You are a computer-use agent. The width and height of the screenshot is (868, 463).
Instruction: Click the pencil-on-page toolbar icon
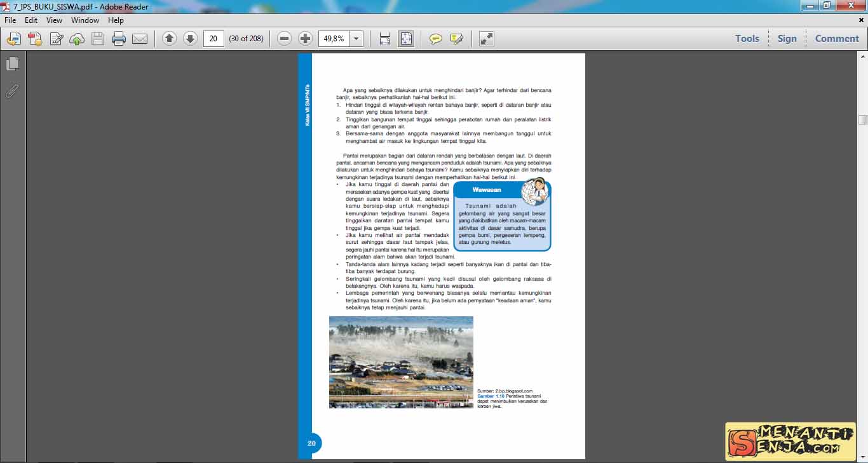[x=56, y=39]
